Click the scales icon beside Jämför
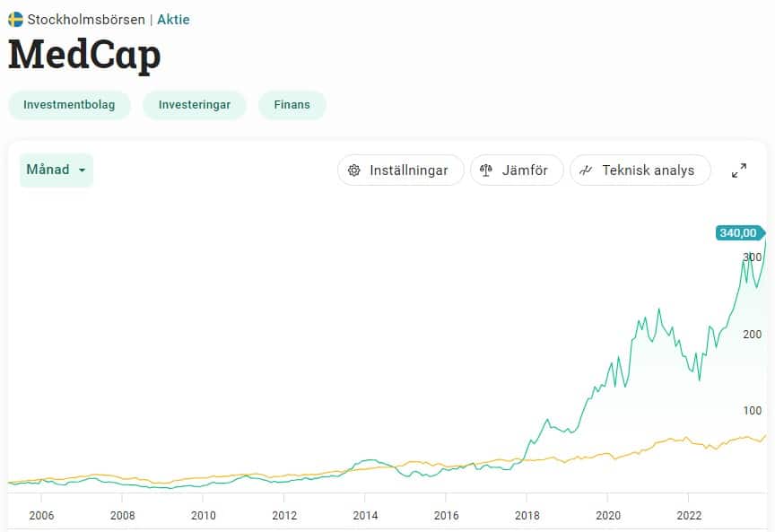 pyautogui.click(x=487, y=170)
